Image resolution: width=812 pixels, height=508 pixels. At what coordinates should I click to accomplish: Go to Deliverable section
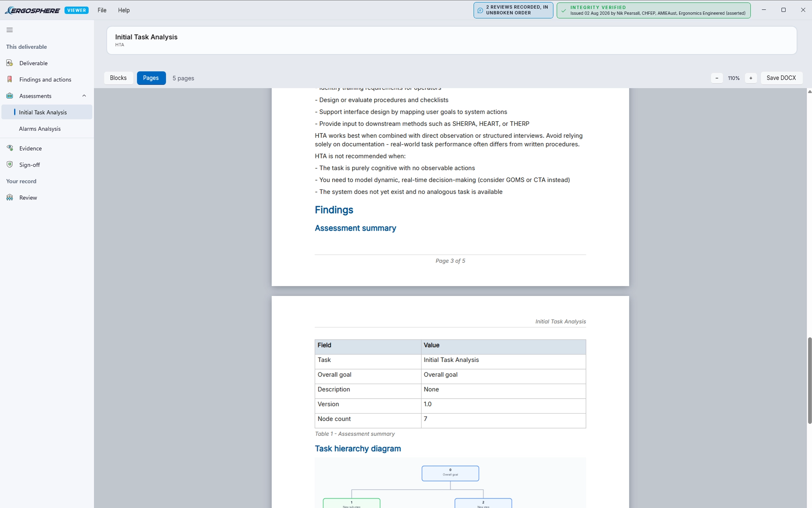pyautogui.click(x=47, y=63)
